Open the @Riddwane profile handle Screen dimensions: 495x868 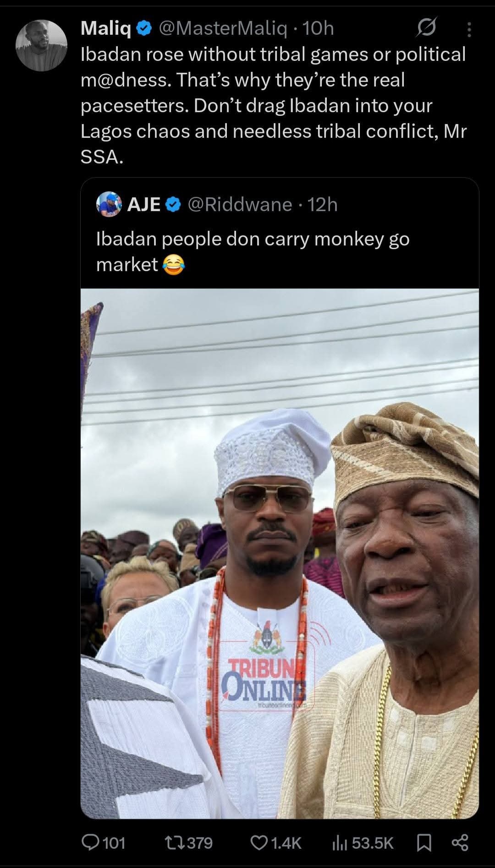pyautogui.click(x=240, y=204)
